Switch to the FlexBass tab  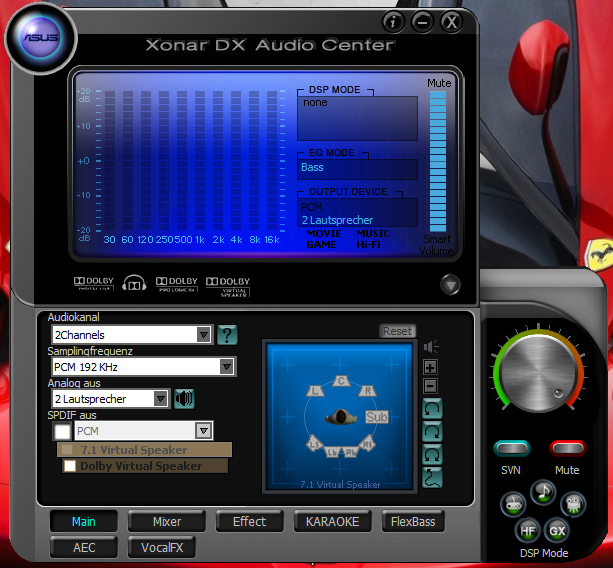pos(413,521)
